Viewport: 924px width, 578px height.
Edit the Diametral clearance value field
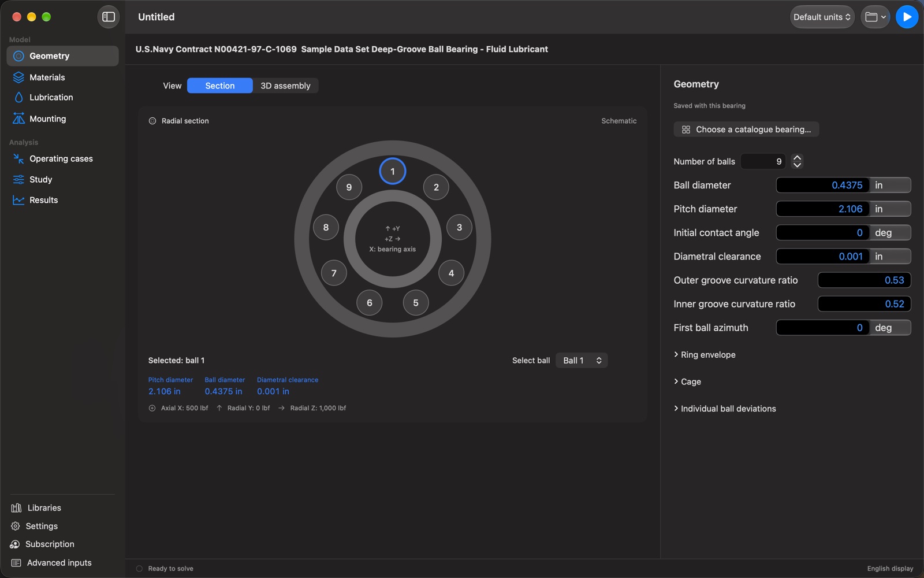click(x=822, y=256)
